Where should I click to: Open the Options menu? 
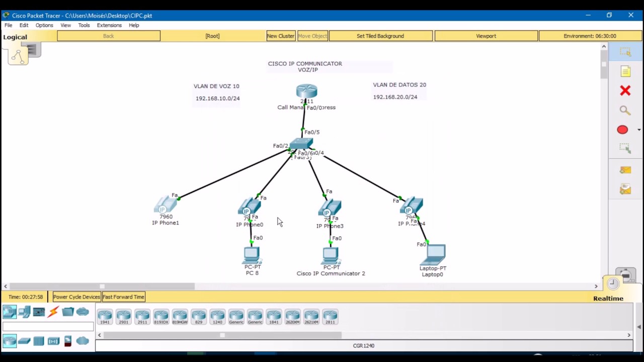(x=44, y=25)
